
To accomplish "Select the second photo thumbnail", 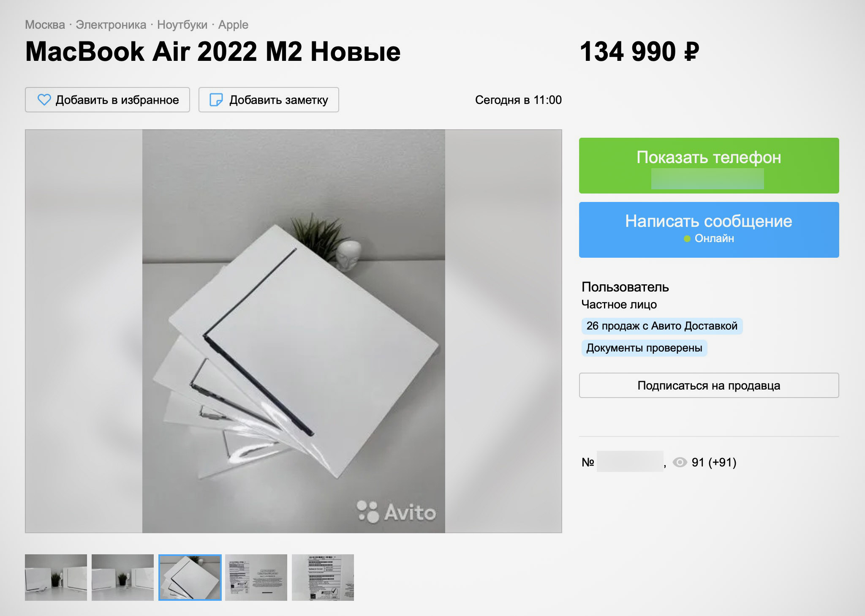I will (122, 578).
